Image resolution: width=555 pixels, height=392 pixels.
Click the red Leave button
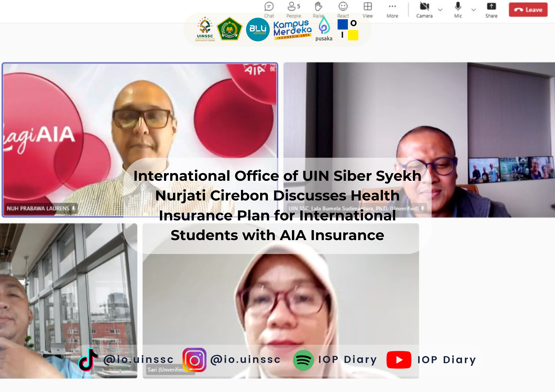point(528,10)
